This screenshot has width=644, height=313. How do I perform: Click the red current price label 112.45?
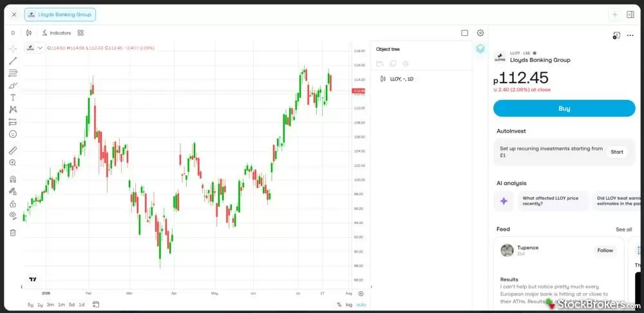pos(358,91)
